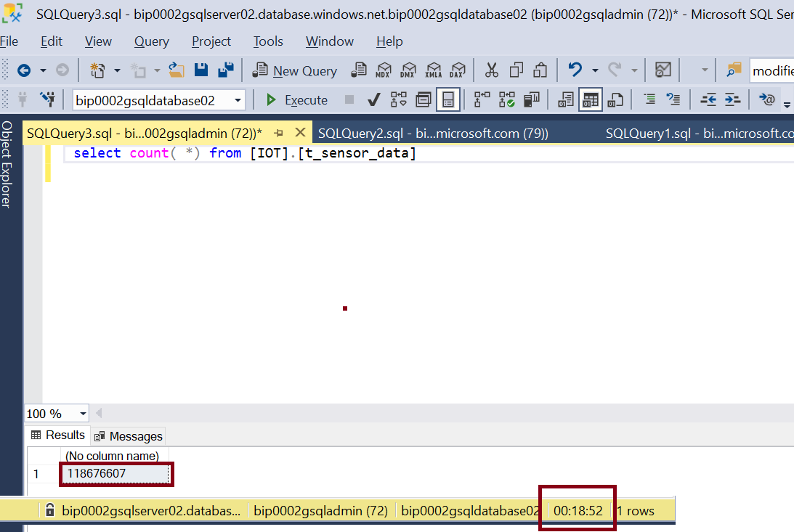Image resolution: width=794 pixels, height=532 pixels.
Task: Open the File menu
Action: (9, 41)
